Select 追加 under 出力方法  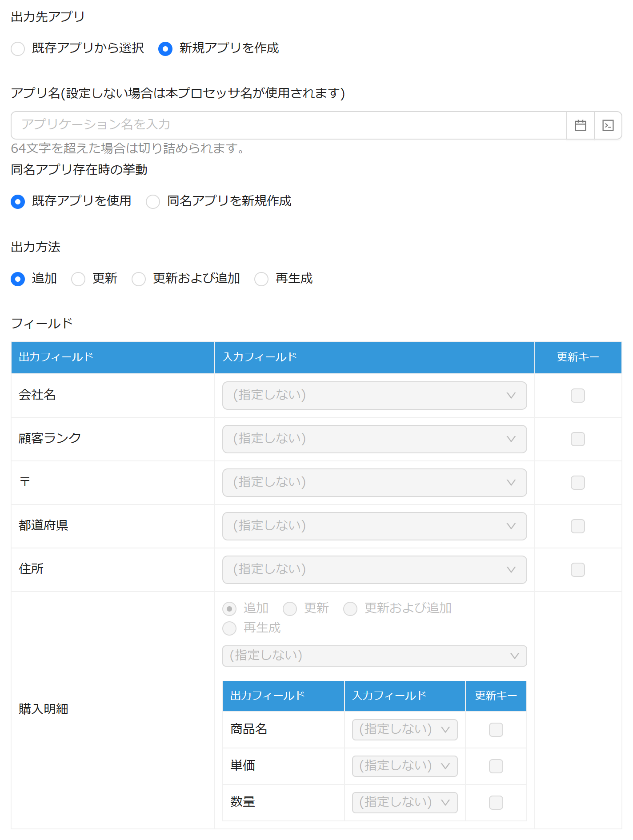click(x=18, y=279)
